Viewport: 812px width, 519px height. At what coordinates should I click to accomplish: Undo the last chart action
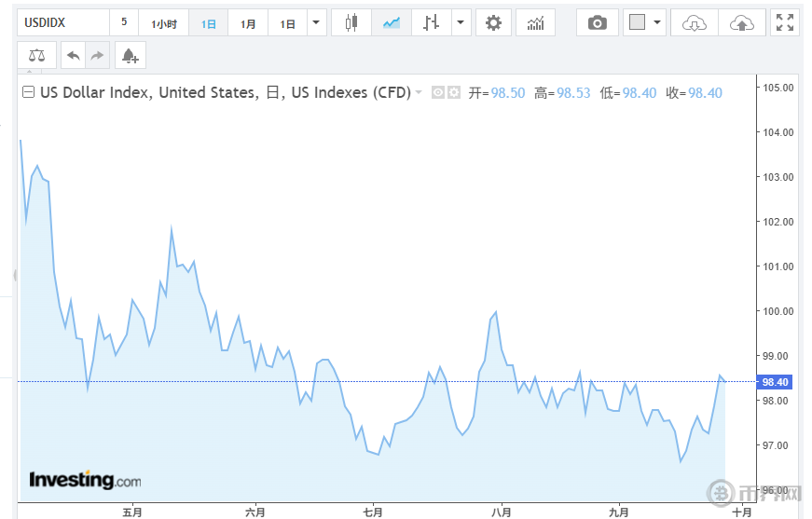pyautogui.click(x=73, y=56)
